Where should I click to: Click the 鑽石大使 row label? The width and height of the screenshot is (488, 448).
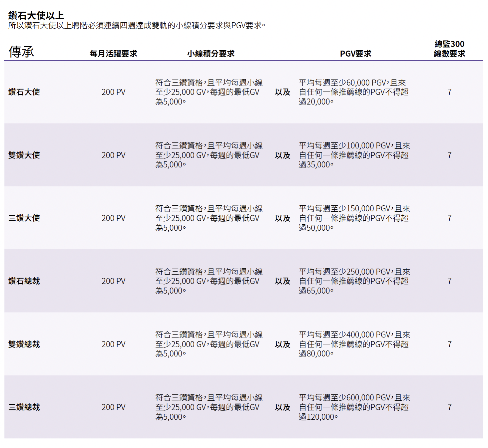(24, 92)
